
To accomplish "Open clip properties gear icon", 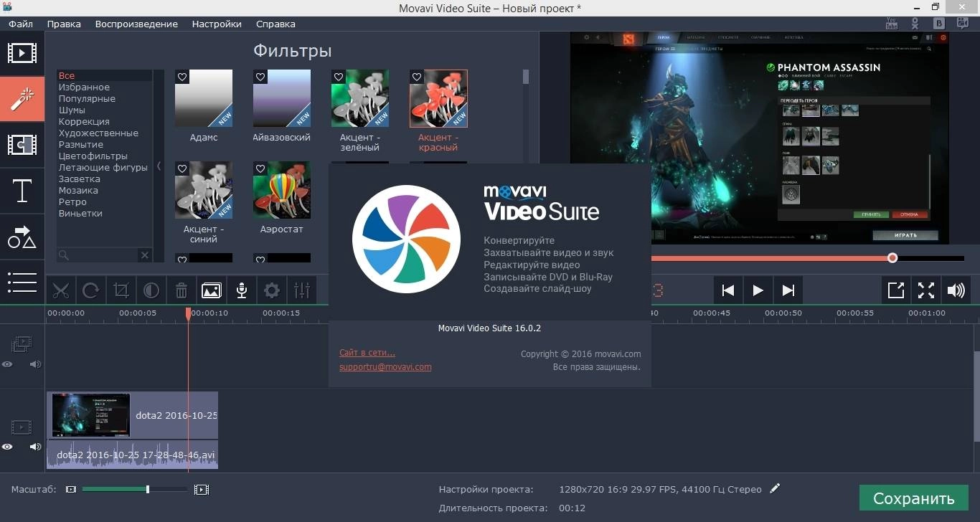I will point(272,290).
